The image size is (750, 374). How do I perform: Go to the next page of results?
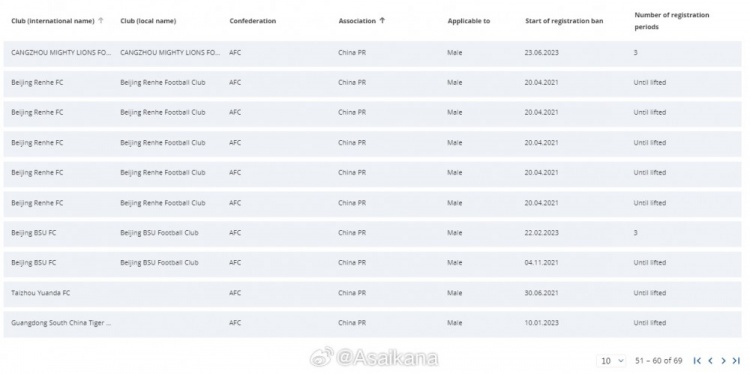point(723,361)
